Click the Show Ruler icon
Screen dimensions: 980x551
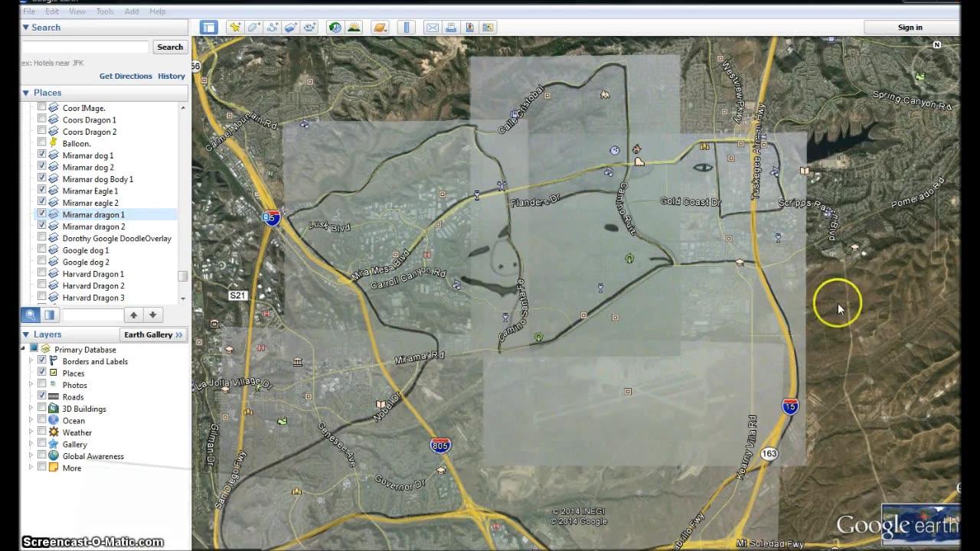tap(407, 28)
